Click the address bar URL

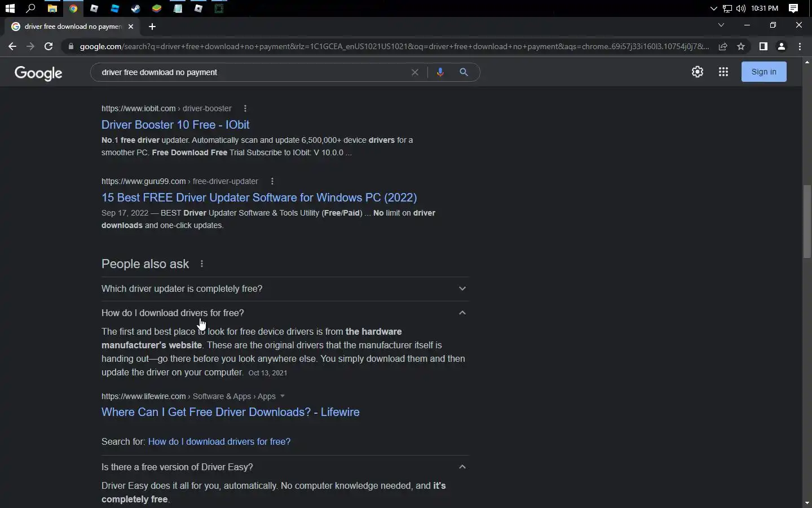coord(394,46)
